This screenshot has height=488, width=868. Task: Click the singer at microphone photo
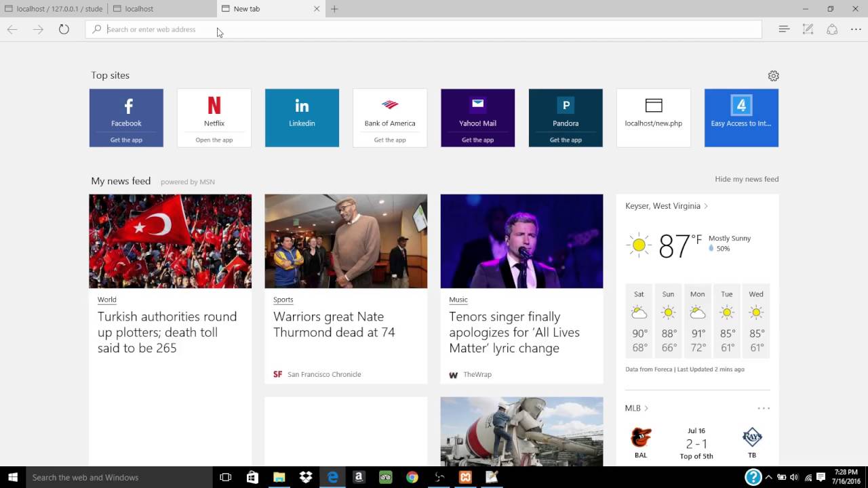[521, 241]
